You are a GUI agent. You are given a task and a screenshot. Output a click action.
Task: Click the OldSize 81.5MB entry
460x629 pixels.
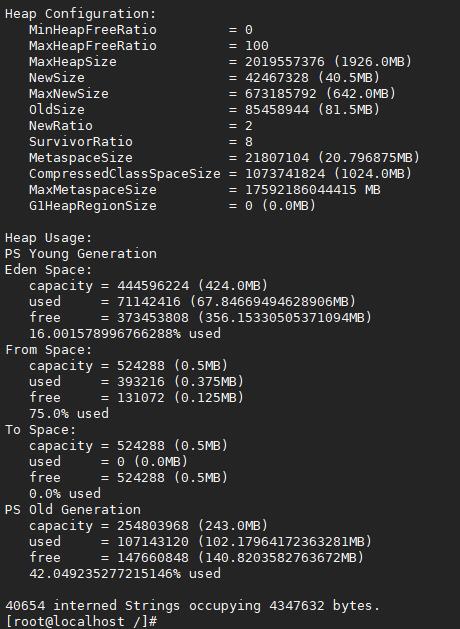click(x=349, y=110)
